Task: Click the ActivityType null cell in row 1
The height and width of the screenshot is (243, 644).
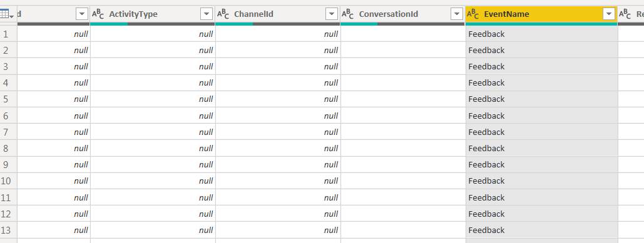Action: click(152, 34)
